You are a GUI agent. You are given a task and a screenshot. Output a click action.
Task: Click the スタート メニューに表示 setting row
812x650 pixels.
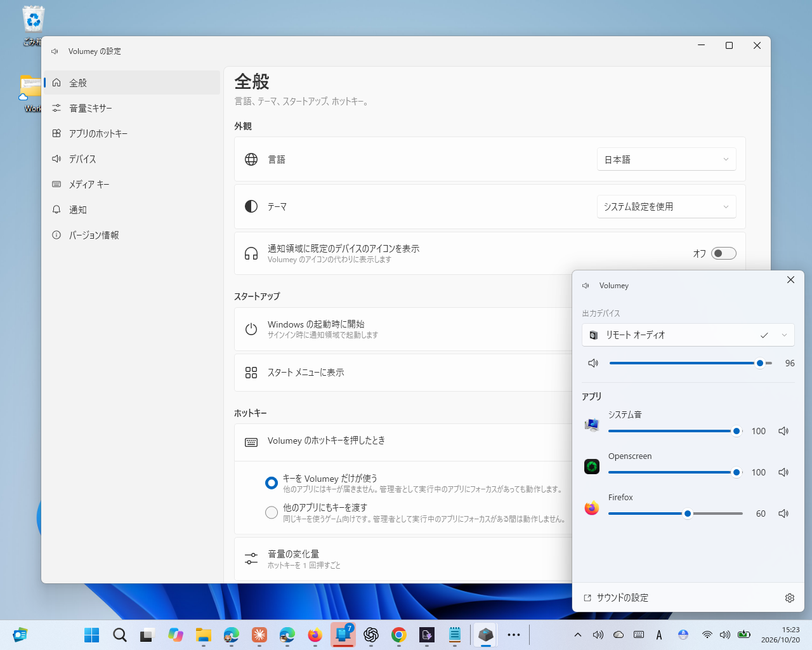coord(403,373)
